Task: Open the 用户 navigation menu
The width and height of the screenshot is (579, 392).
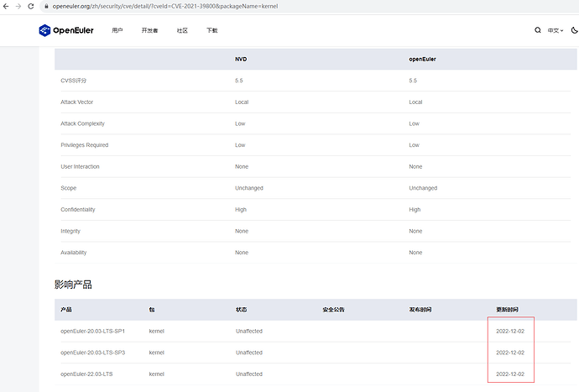Action: 117,30
